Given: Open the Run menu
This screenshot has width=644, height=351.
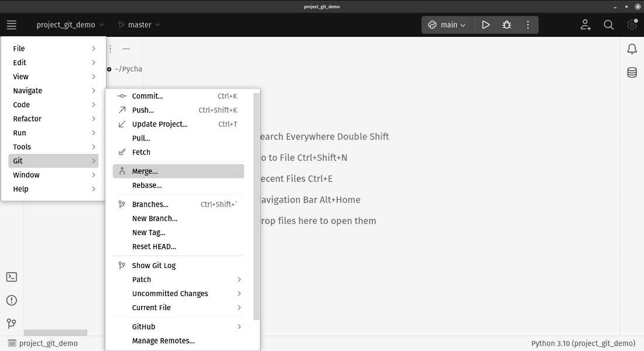Looking at the screenshot, I should [x=53, y=133].
